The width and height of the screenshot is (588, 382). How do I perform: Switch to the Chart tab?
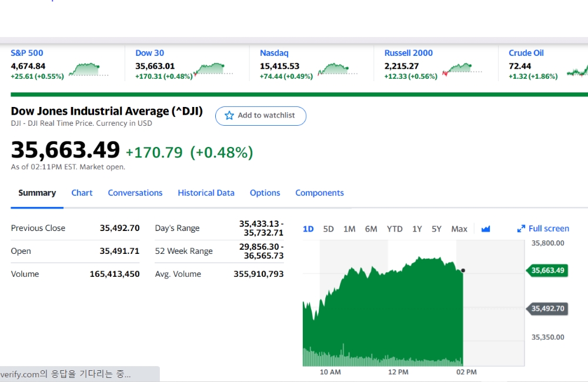tap(82, 193)
